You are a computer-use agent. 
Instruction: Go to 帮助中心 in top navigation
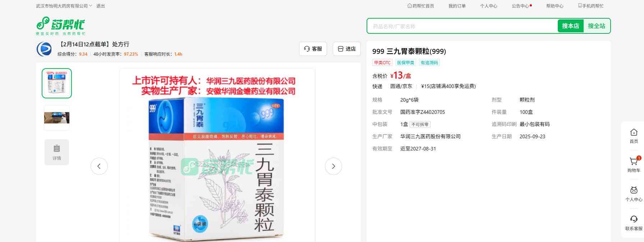coord(555,6)
